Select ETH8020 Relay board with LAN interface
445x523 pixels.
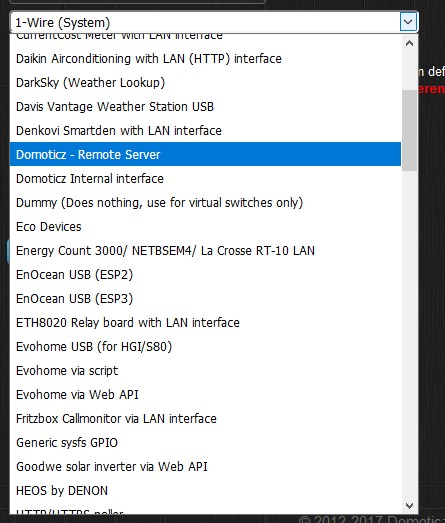tap(205, 323)
